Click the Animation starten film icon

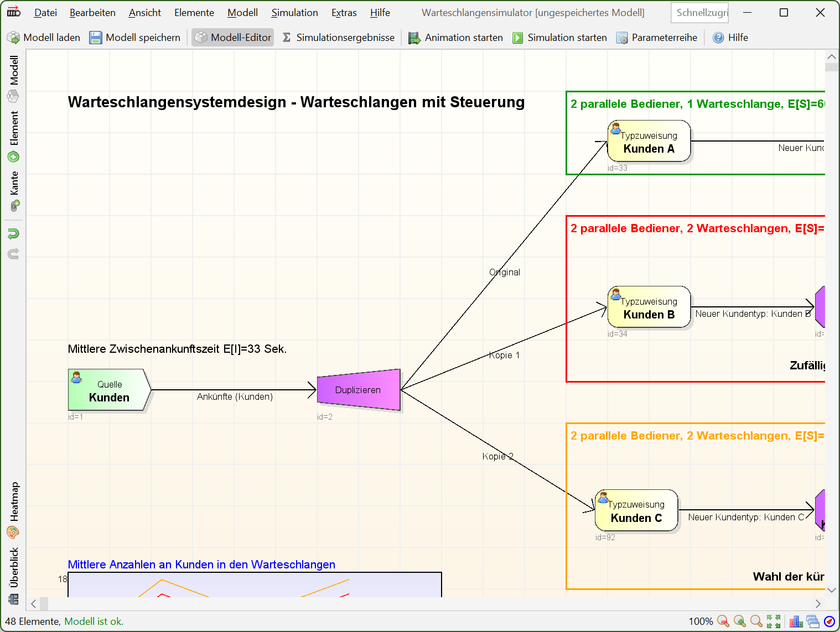(x=414, y=38)
